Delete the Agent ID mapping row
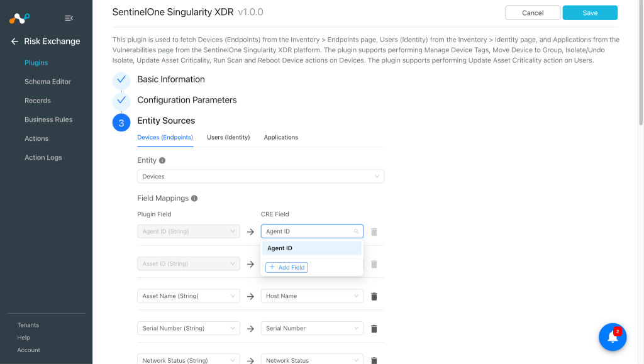Screen dimensions: 644x364 tap(374, 232)
